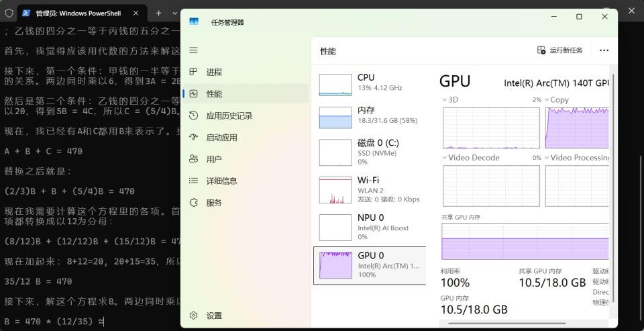Open the three-dot more options menu

(x=604, y=50)
